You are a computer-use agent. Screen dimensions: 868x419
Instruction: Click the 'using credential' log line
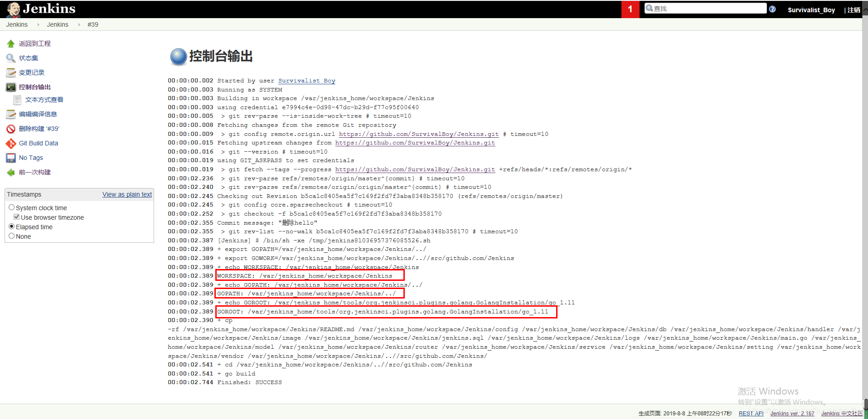click(318, 107)
